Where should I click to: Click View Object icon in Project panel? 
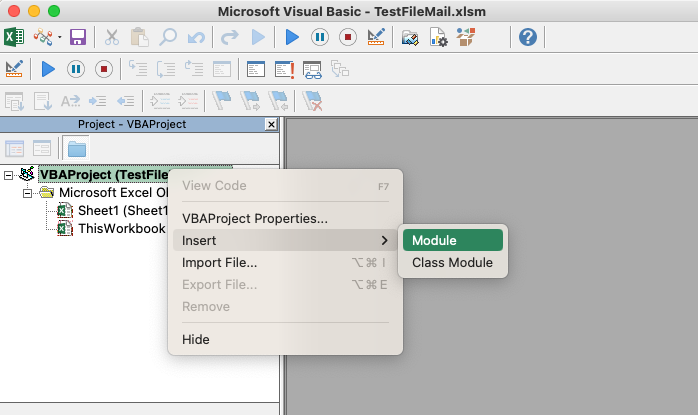click(42, 148)
